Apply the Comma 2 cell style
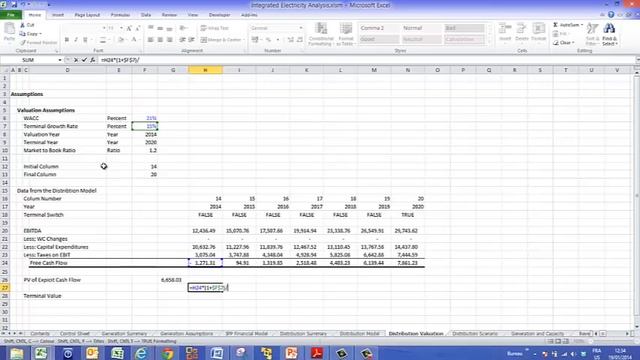The image size is (640, 360). click(379, 28)
